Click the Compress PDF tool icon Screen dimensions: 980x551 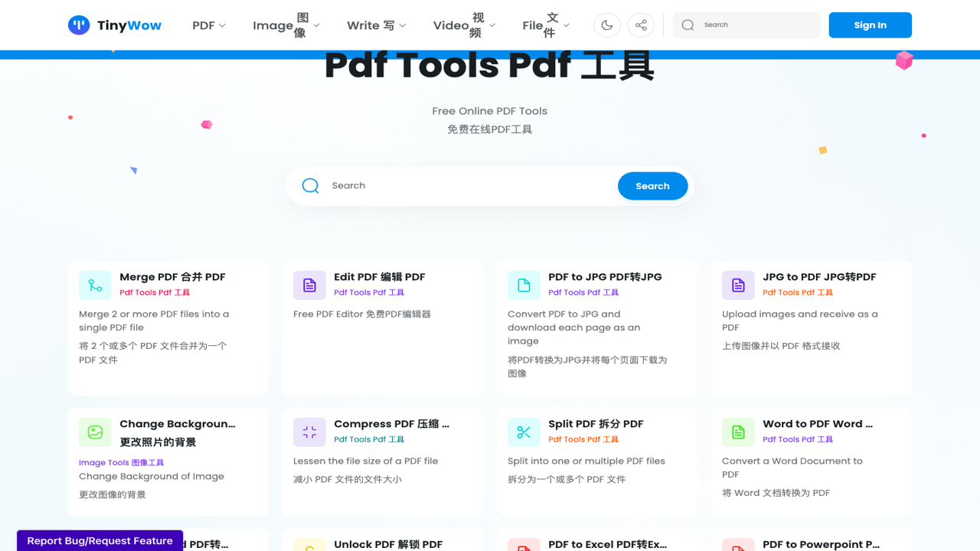[309, 432]
